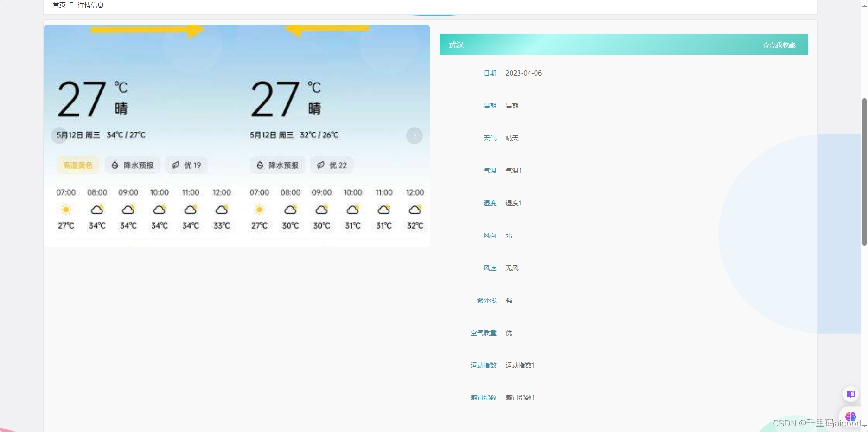Click the 风向 field label
This screenshot has height=432, width=868.
pyautogui.click(x=490, y=235)
